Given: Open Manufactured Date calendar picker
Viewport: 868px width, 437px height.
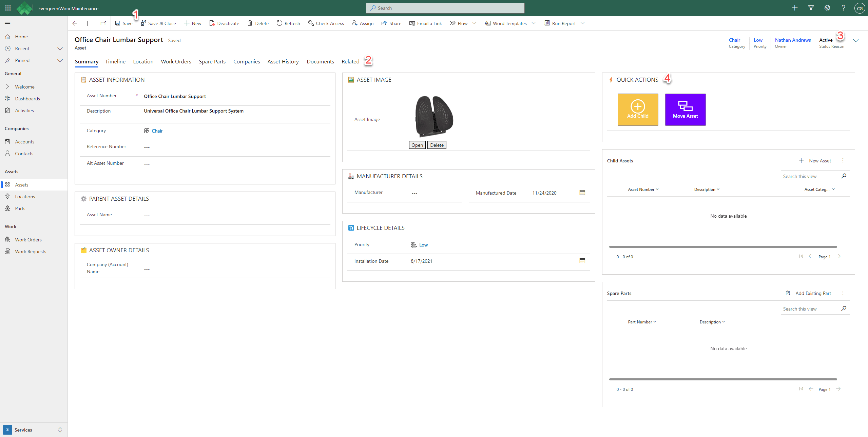Looking at the screenshot, I should click(582, 193).
